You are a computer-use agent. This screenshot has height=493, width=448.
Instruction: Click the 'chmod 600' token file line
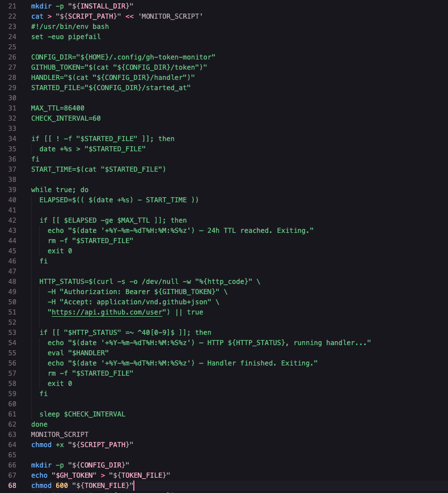click(82, 486)
